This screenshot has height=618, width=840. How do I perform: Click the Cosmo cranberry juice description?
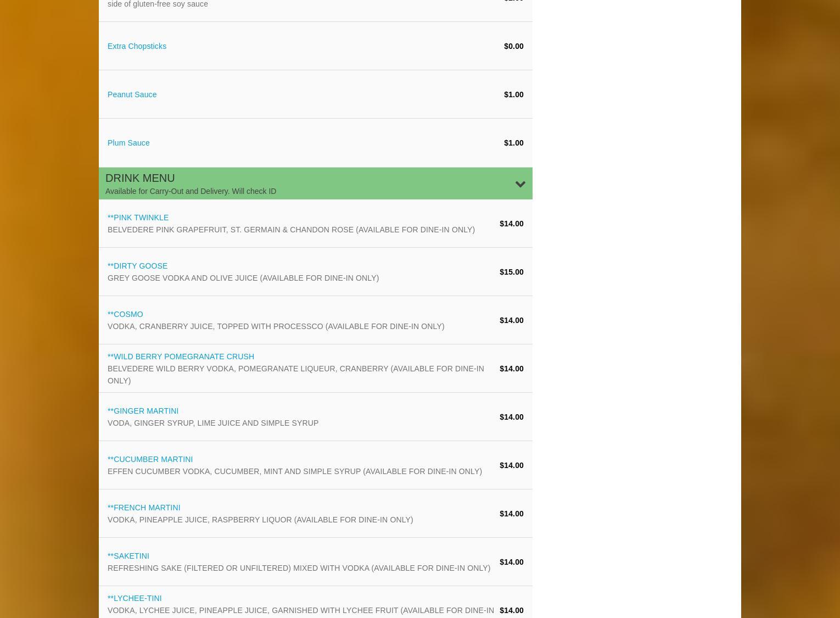click(276, 326)
